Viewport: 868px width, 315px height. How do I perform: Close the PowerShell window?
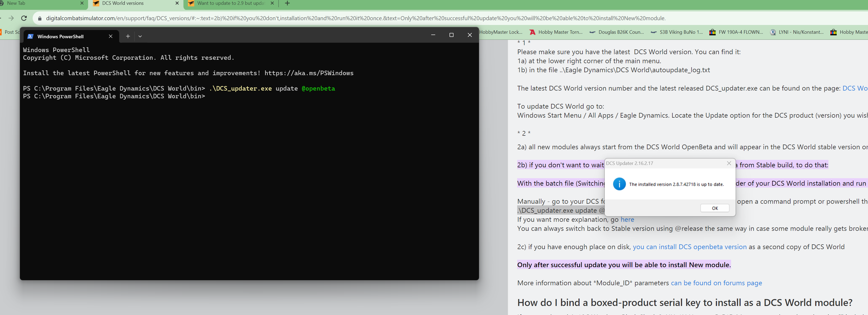[470, 35]
